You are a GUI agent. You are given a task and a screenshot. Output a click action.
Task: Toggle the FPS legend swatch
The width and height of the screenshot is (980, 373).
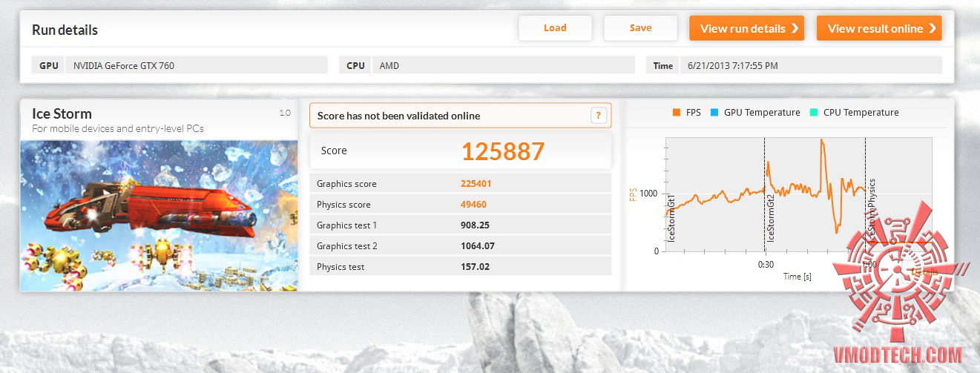(677, 113)
